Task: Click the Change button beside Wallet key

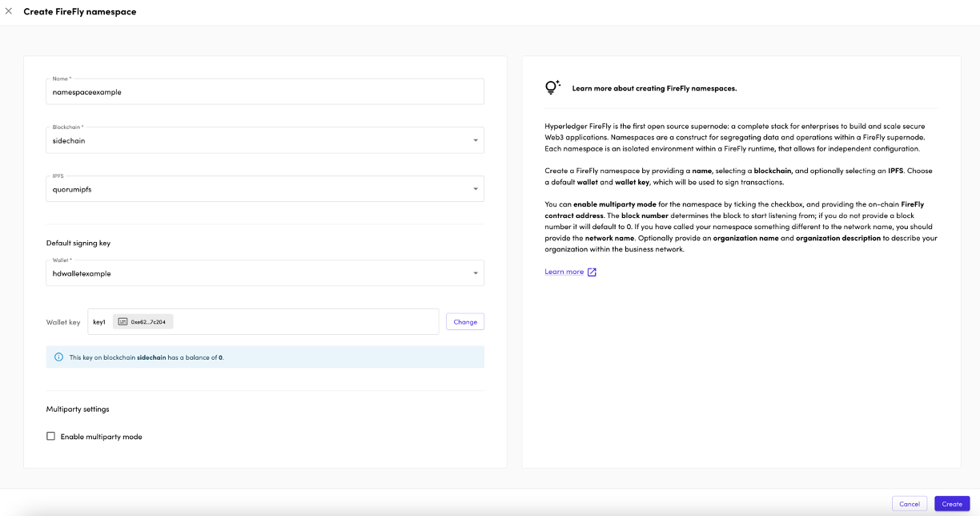Action: click(465, 321)
